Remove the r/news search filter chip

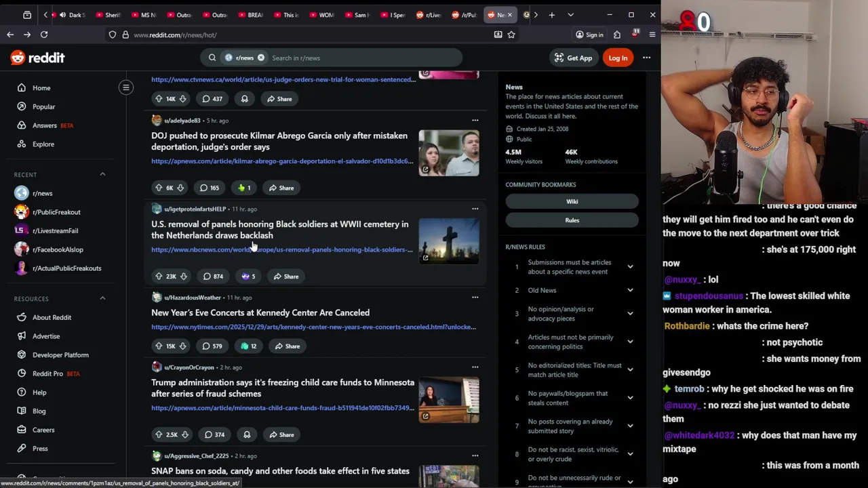click(261, 58)
